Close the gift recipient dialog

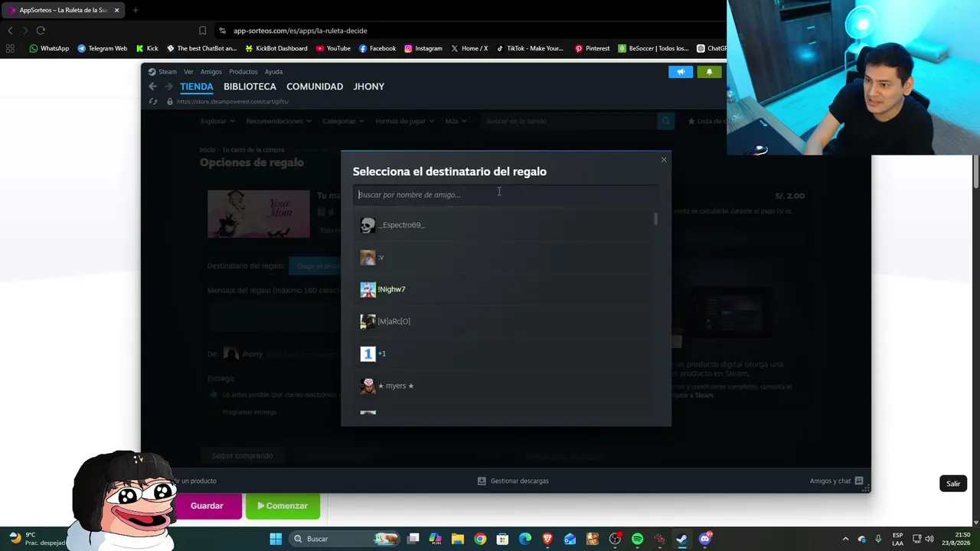tap(664, 160)
